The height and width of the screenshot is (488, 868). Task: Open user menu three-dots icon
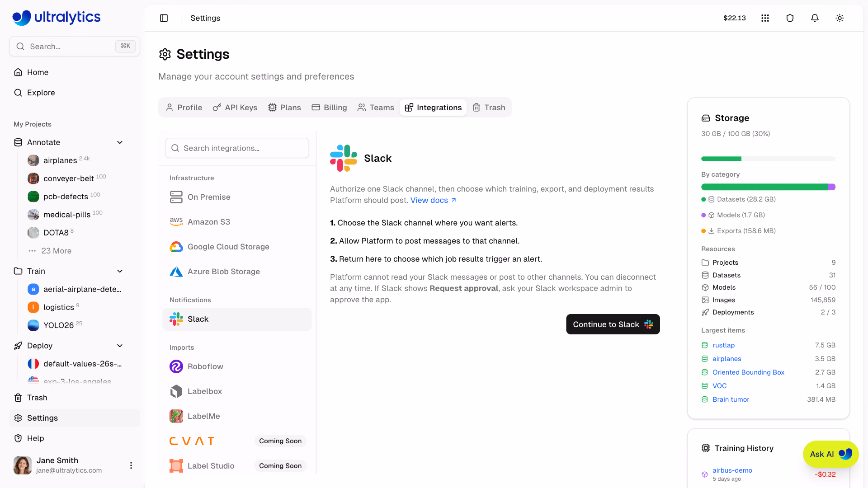tap(131, 465)
